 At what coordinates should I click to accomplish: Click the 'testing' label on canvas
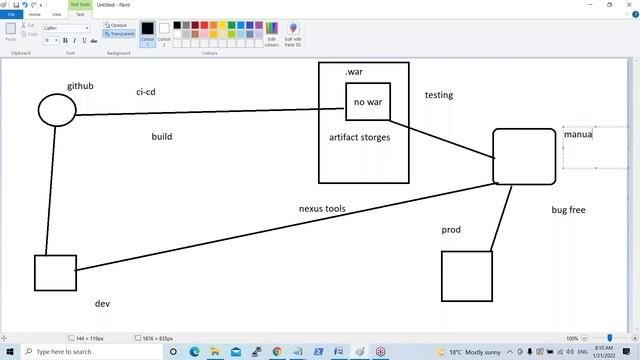pyautogui.click(x=439, y=95)
